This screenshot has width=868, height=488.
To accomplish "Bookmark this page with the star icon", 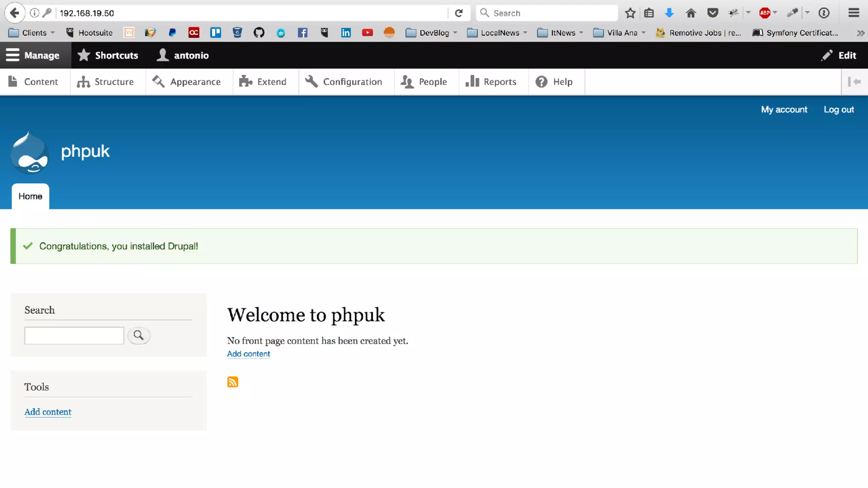I will [x=630, y=13].
